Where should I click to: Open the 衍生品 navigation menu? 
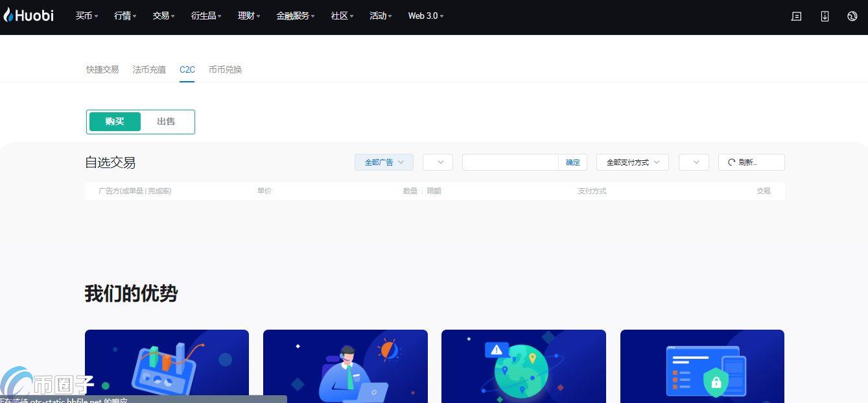tap(206, 16)
